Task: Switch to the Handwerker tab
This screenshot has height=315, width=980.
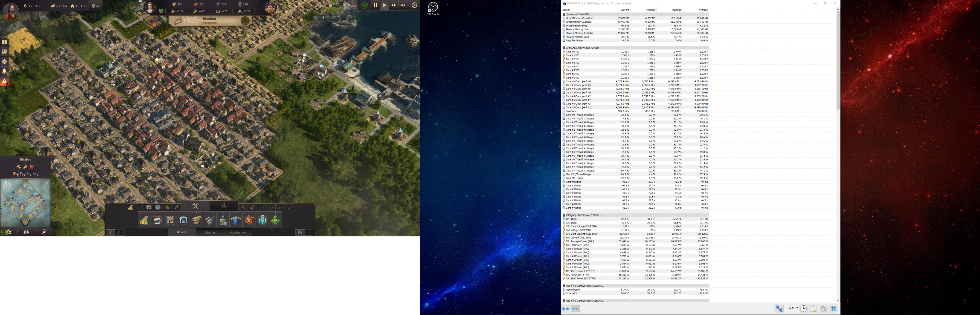Action: (x=238, y=232)
